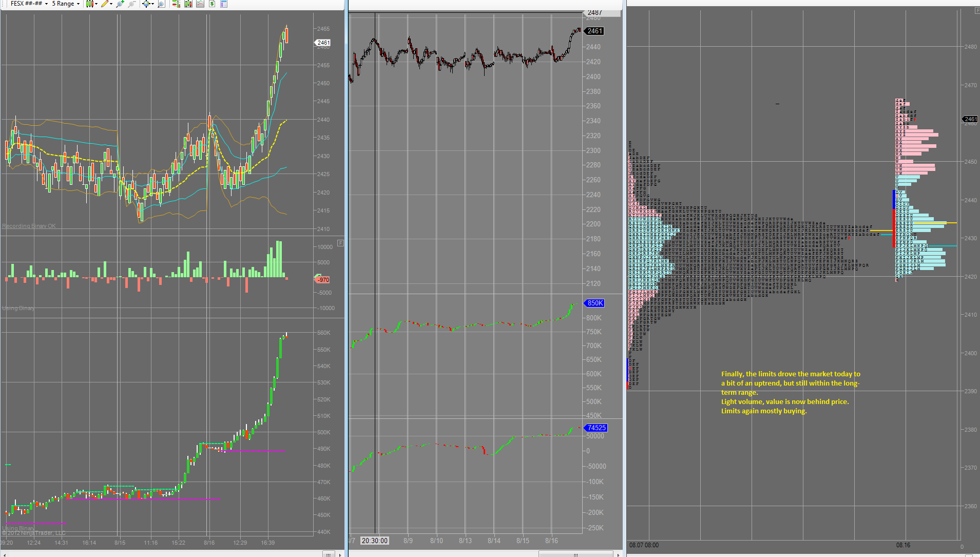Click the 8/16 date label on middle chart
Viewport: 980px width, 557px height.
(x=551, y=541)
